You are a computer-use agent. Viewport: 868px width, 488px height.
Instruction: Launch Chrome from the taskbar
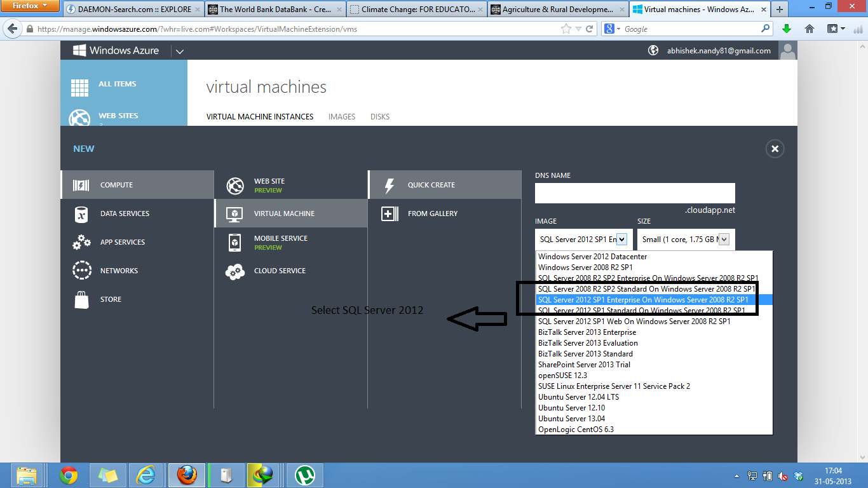(x=69, y=475)
